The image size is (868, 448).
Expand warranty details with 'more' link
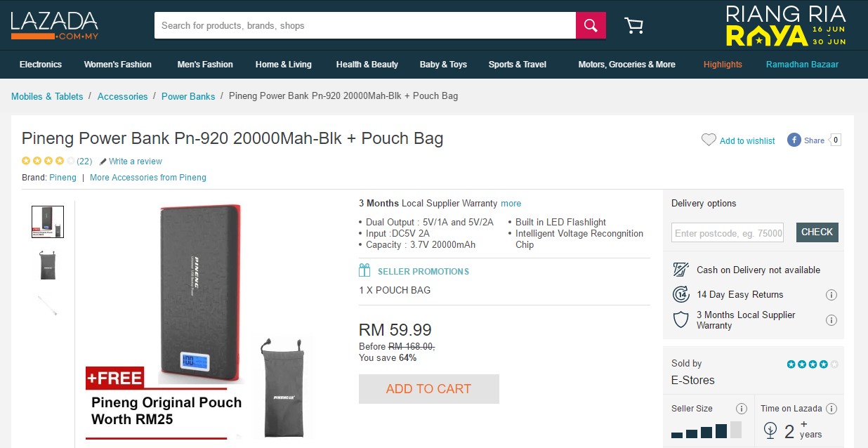(x=511, y=204)
